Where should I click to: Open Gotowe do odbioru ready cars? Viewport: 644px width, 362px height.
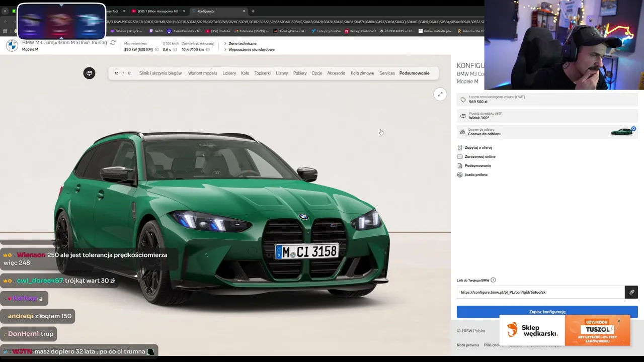tap(547, 132)
